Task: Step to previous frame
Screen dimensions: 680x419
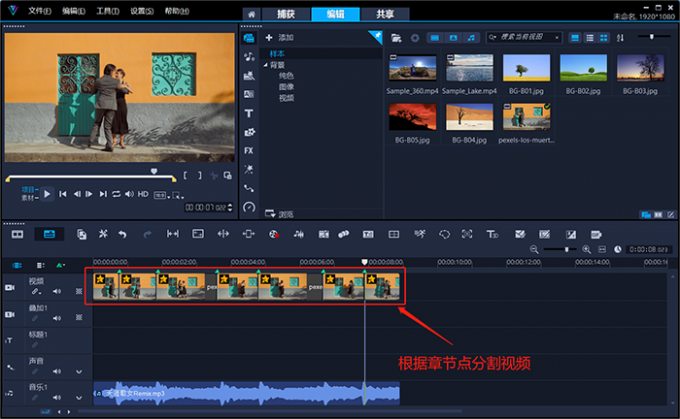Action: pos(77,194)
